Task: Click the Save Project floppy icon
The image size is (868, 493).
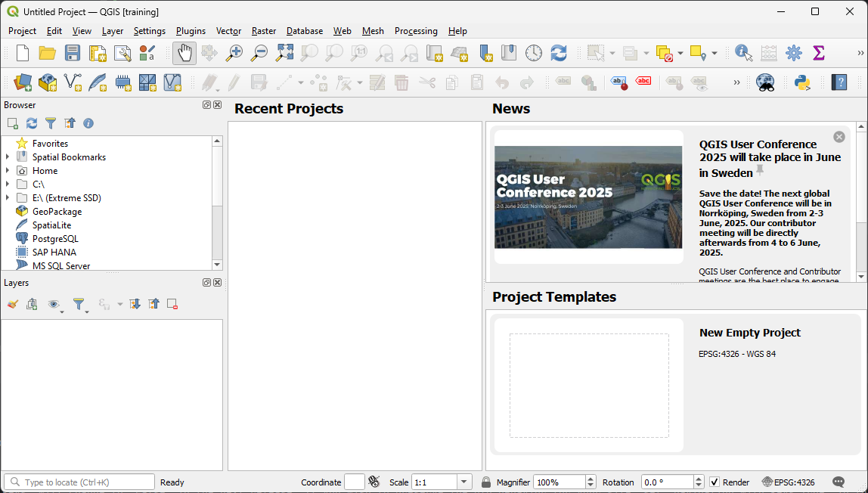Action: 72,53
